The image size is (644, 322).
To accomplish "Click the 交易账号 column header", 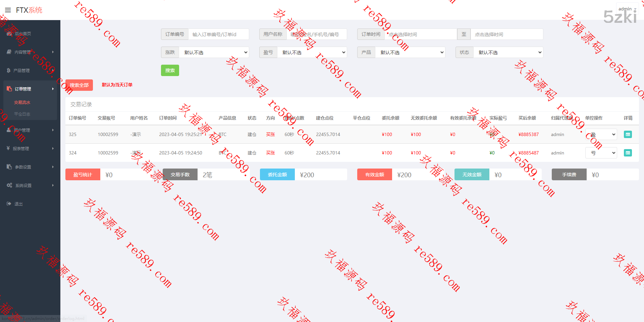I will [x=106, y=118].
